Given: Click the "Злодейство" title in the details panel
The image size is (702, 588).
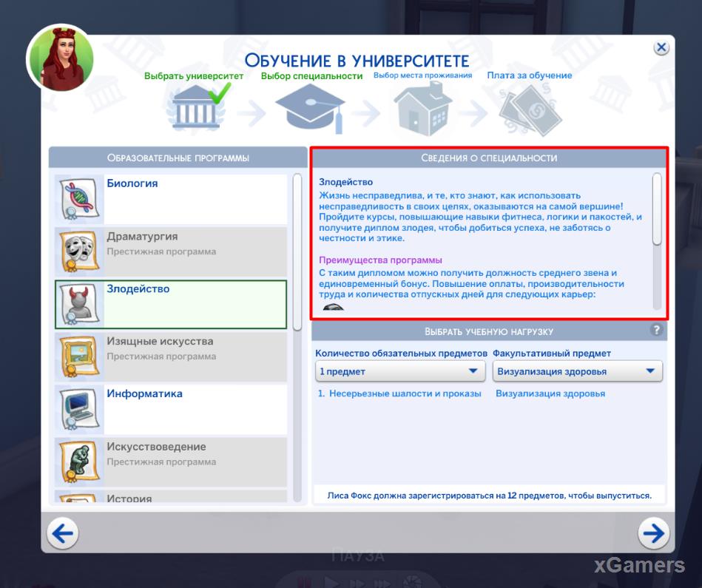Looking at the screenshot, I should [345, 182].
